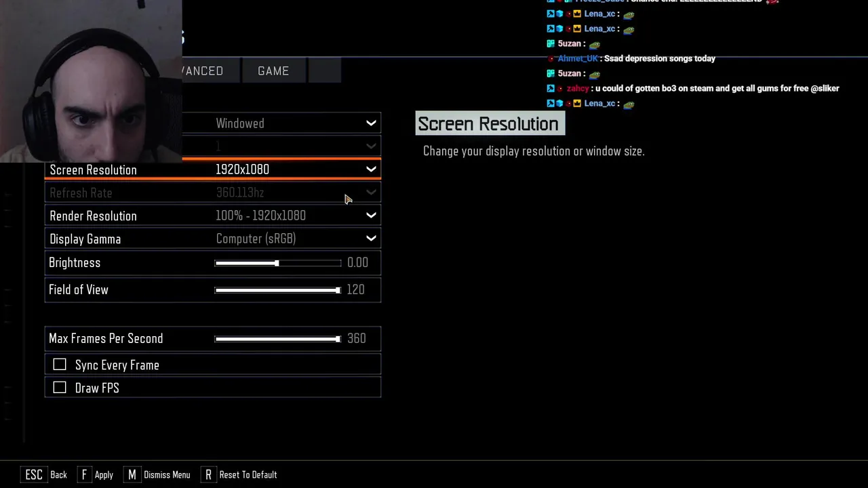This screenshot has height=488, width=868.
Task: Click Ahmet_UK's username in chat
Action: click(x=578, y=58)
